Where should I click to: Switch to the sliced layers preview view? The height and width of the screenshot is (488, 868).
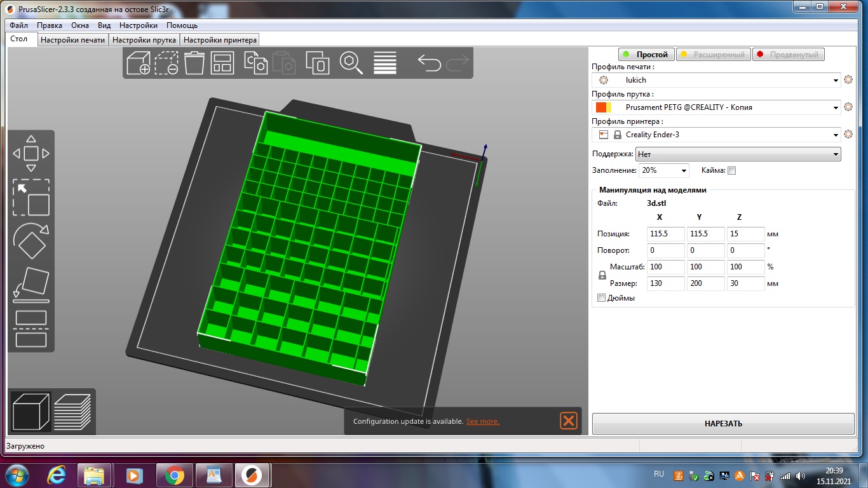click(72, 412)
